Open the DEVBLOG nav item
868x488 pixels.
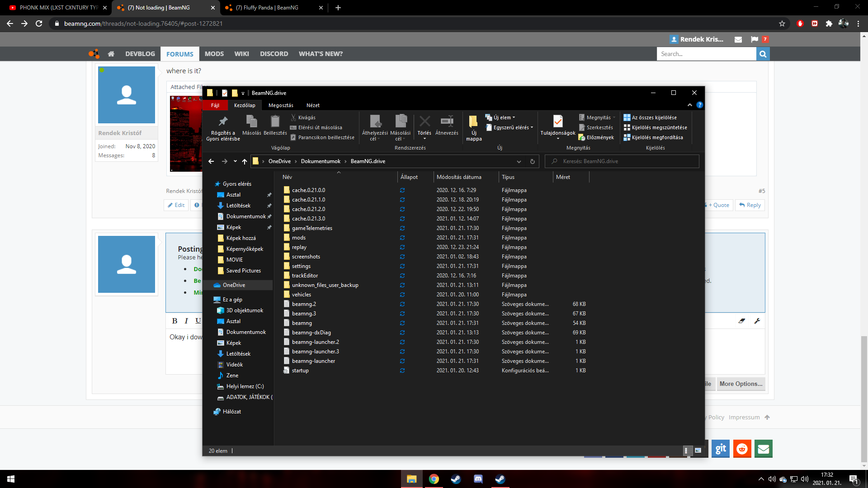[x=140, y=54]
